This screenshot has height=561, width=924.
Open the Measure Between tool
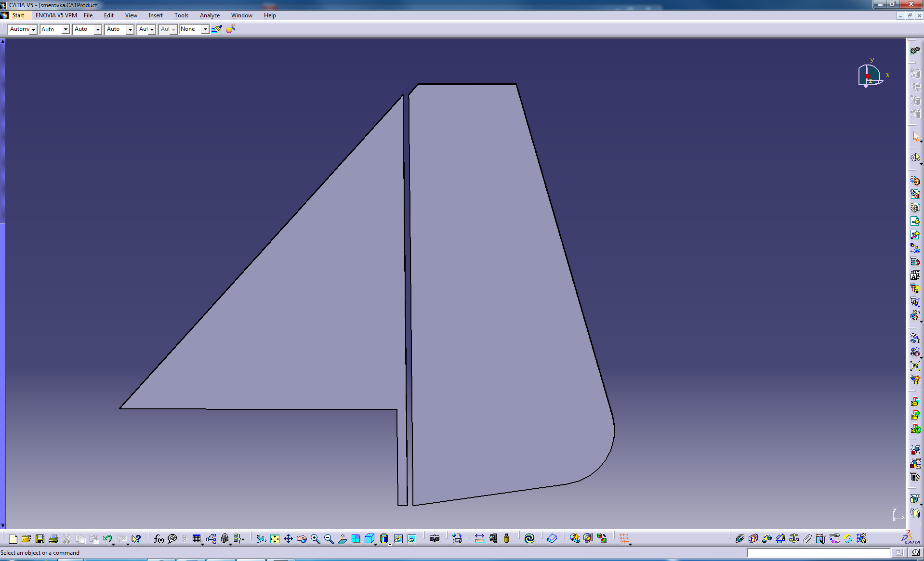[479, 539]
